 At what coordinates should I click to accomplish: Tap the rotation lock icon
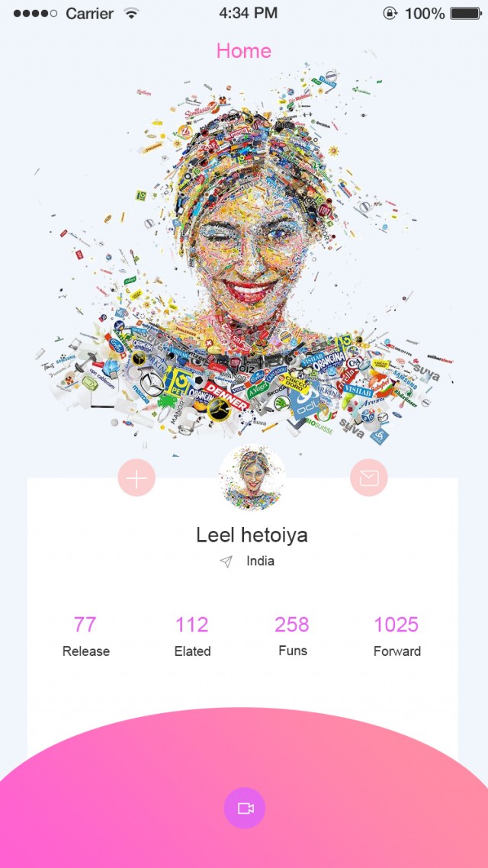[390, 14]
